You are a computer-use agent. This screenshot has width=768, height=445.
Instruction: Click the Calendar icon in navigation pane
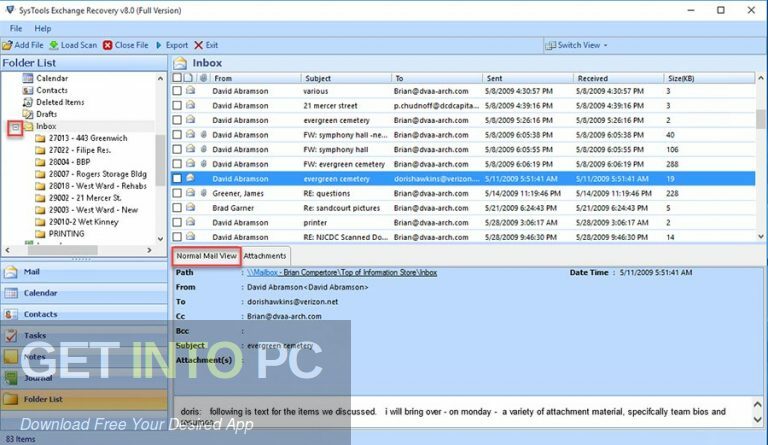pos(11,293)
